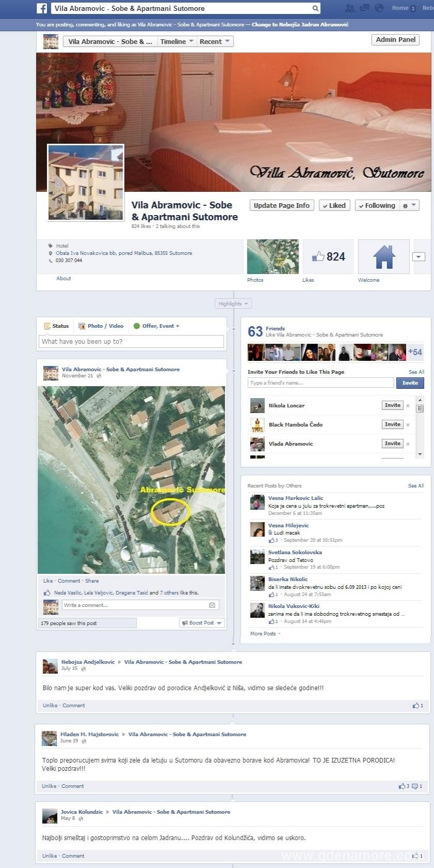The width and height of the screenshot is (434, 868).
Task: Select the Photo / Video tab
Action: (x=101, y=326)
